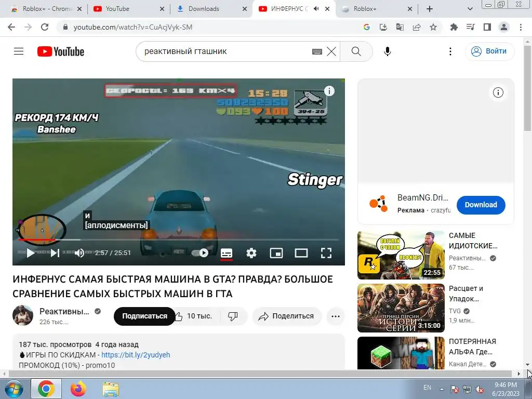The image size is (532, 399).
Task: Open tab search dropdown arrow
Action: click(x=470, y=9)
